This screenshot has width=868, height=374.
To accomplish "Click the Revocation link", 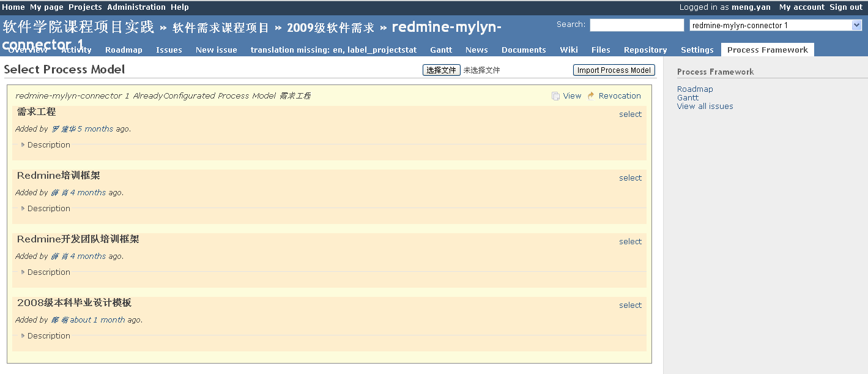I will [x=620, y=96].
